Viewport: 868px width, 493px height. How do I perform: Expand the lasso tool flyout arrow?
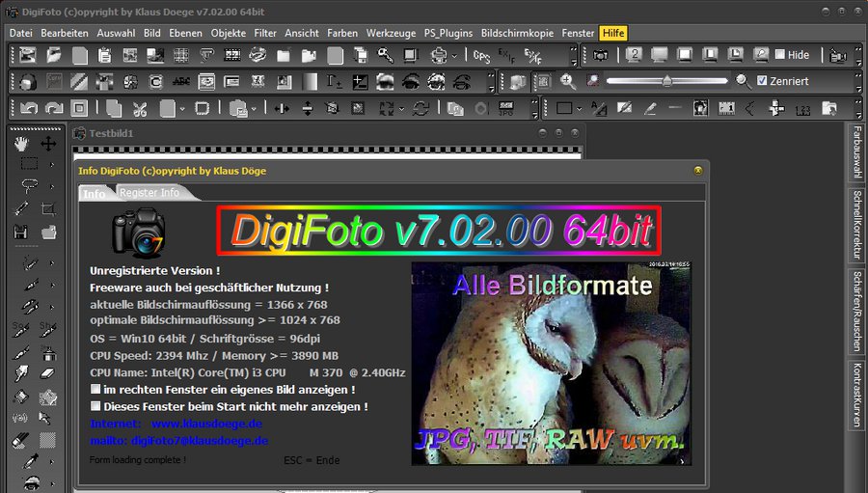tap(52, 186)
